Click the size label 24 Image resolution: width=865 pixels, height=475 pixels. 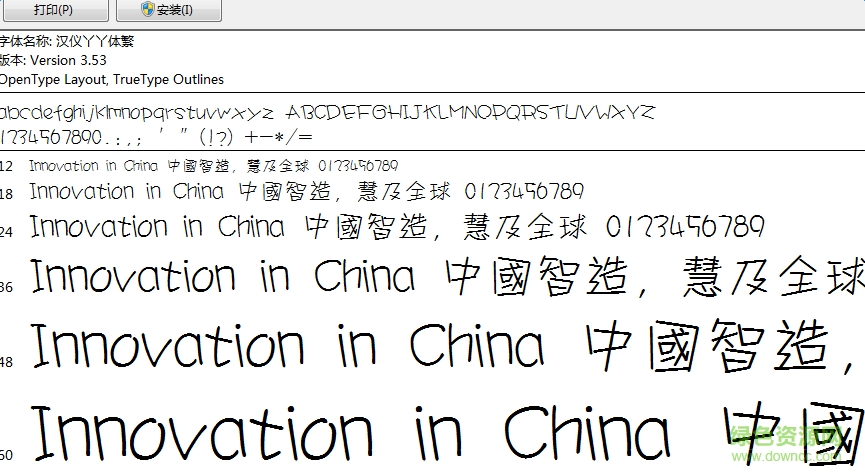point(6,232)
